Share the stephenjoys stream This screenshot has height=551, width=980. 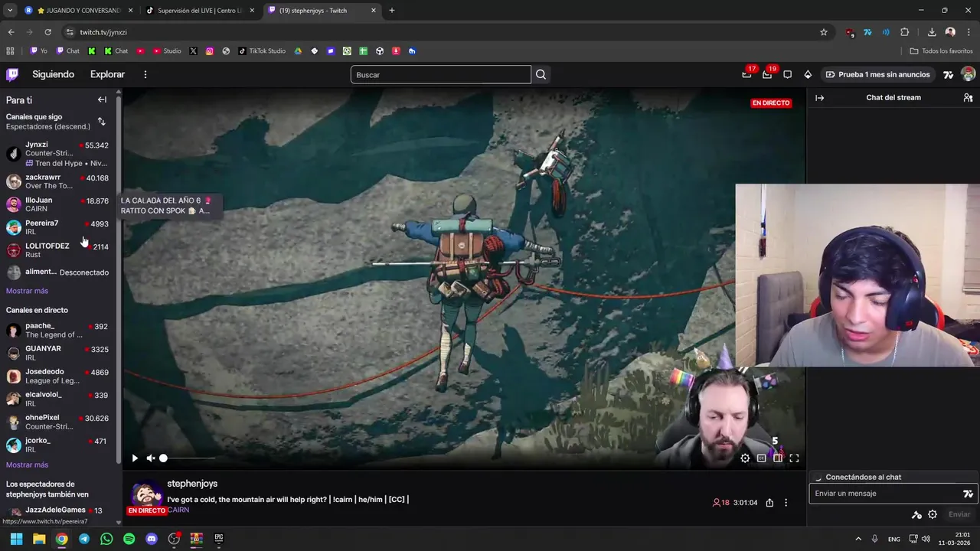[x=769, y=503]
